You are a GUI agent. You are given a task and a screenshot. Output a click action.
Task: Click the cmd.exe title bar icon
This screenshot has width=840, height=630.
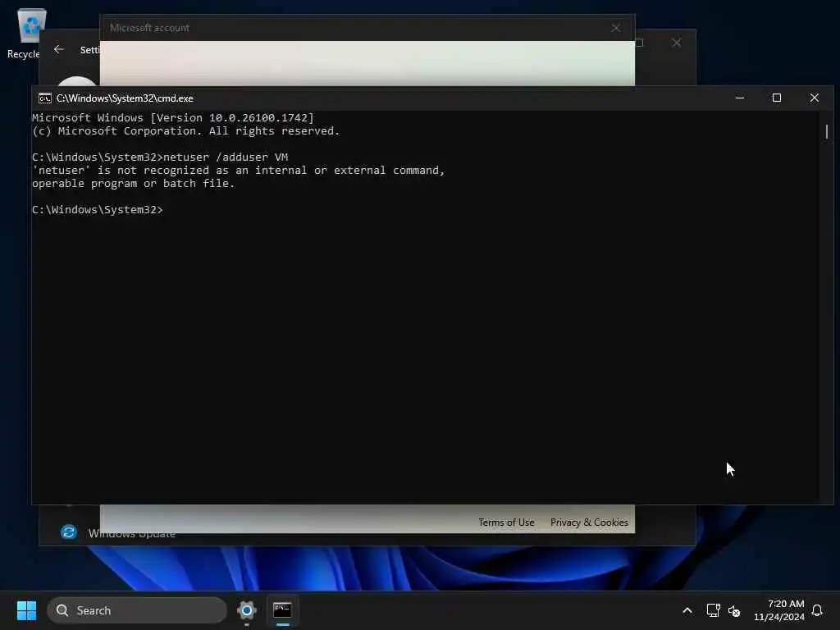pos(45,98)
